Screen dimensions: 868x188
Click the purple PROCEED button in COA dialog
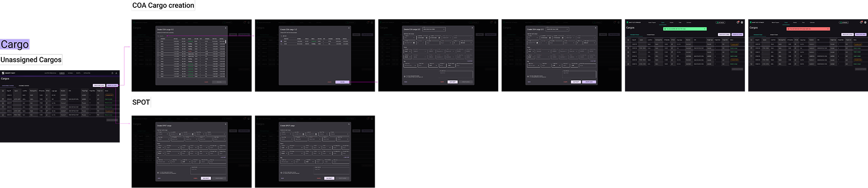(x=342, y=82)
